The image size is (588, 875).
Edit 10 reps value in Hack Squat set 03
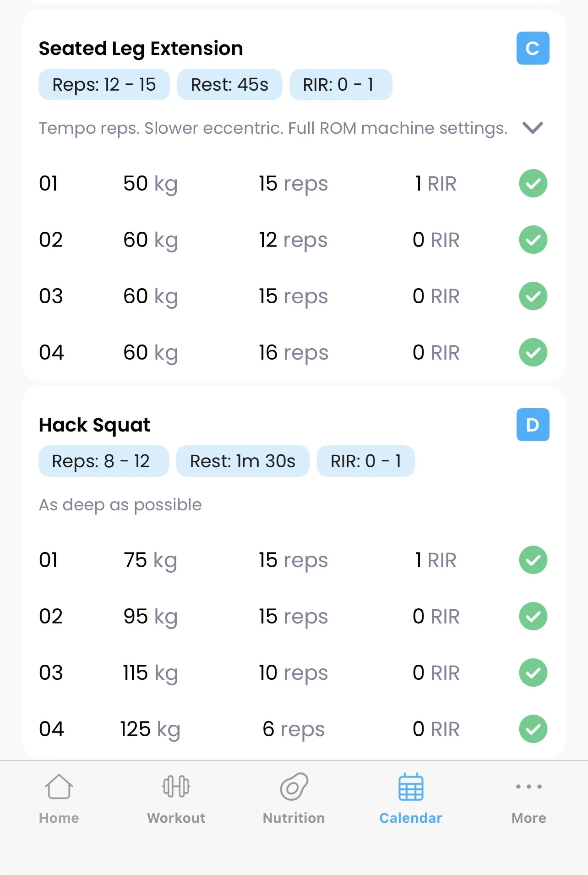pos(293,673)
